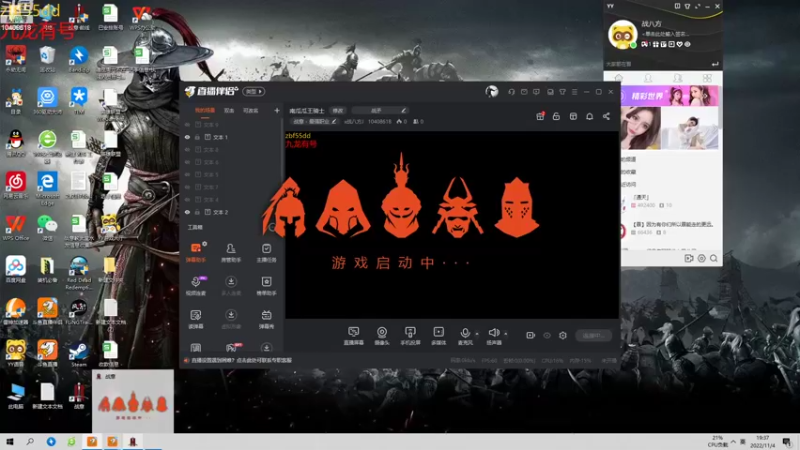
Task: Open settings gear in bottom control bar
Action: coord(563,335)
